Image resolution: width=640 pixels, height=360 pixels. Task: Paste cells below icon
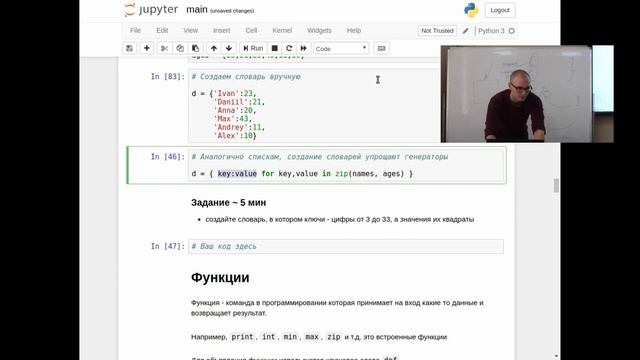[196, 48]
